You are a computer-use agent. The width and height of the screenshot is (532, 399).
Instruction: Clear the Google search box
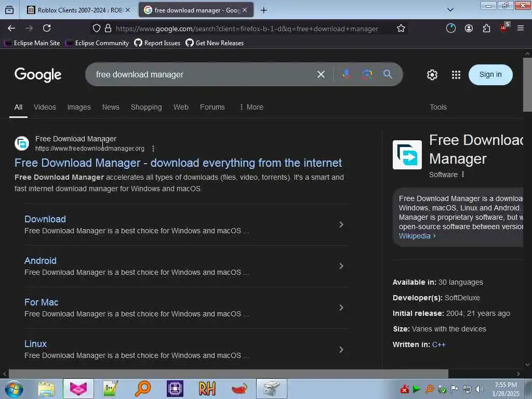click(x=321, y=74)
